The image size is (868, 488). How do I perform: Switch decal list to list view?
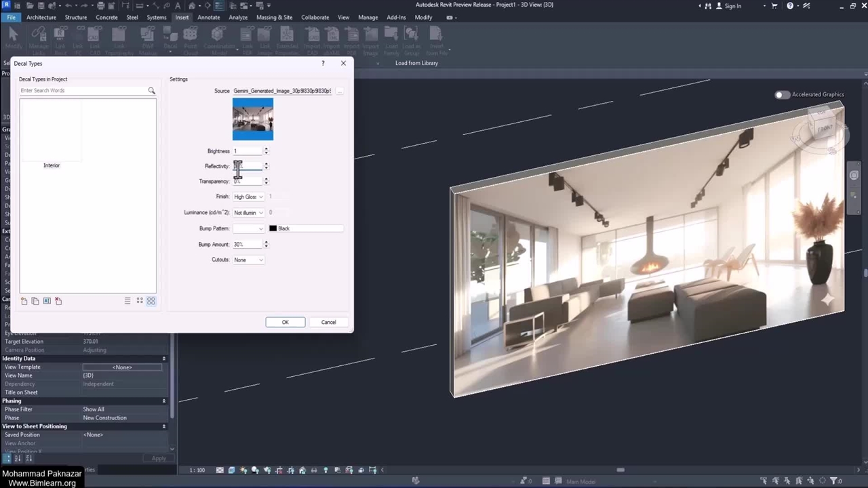click(x=127, y=301)
